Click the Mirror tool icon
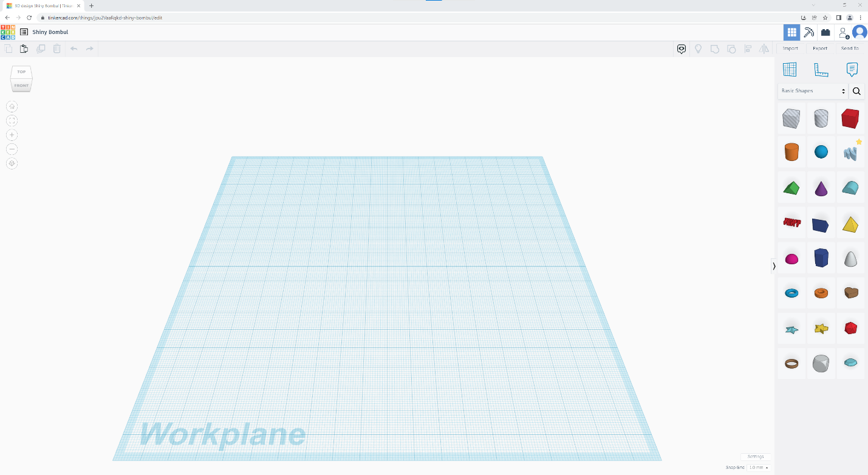 coord(764,49)
